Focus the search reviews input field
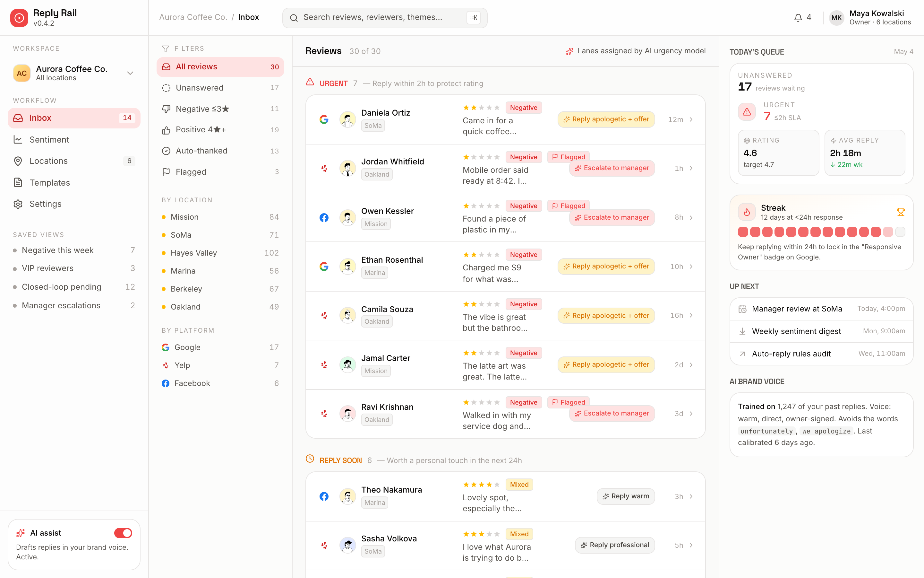924x578 pixels. point(384,18)
